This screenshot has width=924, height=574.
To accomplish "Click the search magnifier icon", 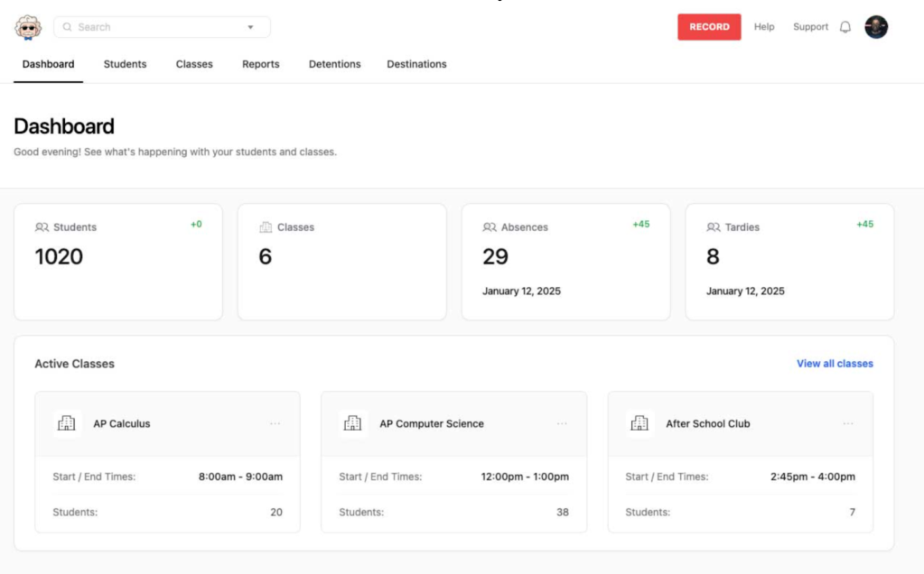I will pyautogui.click(x=68, y=27).
